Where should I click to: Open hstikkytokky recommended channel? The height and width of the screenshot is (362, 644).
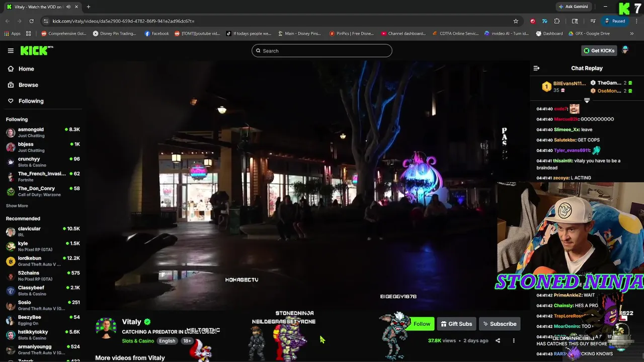click(x=43, y=335)
